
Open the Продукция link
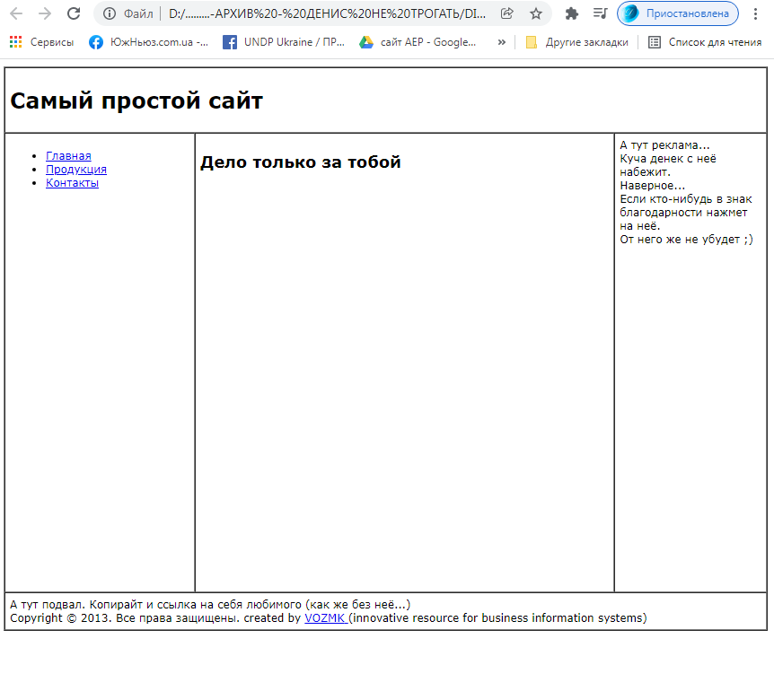click(x=76, y=170)
